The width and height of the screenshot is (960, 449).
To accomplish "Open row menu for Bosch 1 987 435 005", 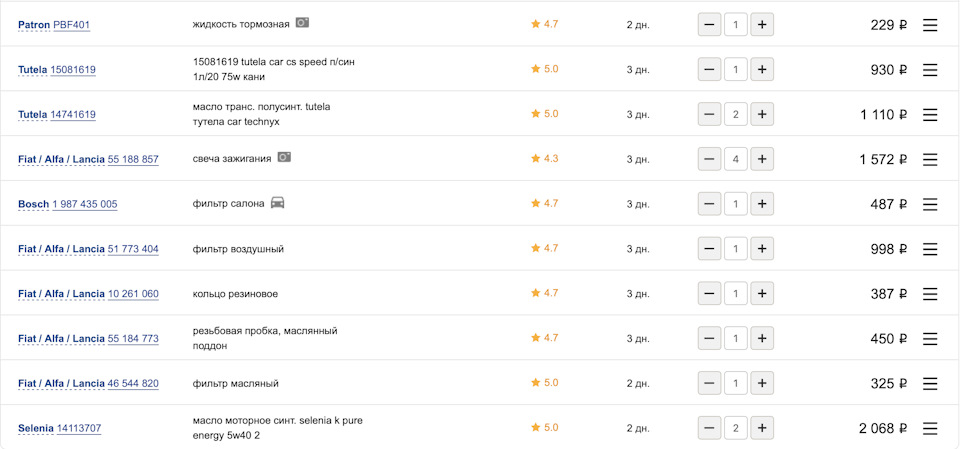I will coord(930,204).
